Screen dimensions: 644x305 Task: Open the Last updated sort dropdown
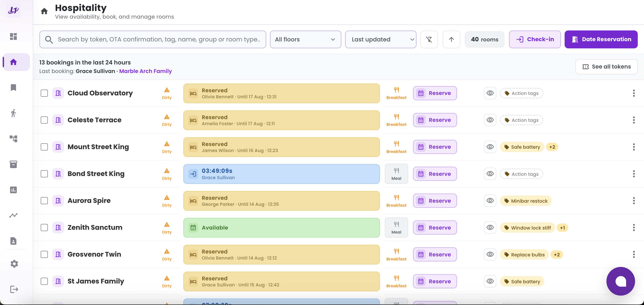click(381, 39)
